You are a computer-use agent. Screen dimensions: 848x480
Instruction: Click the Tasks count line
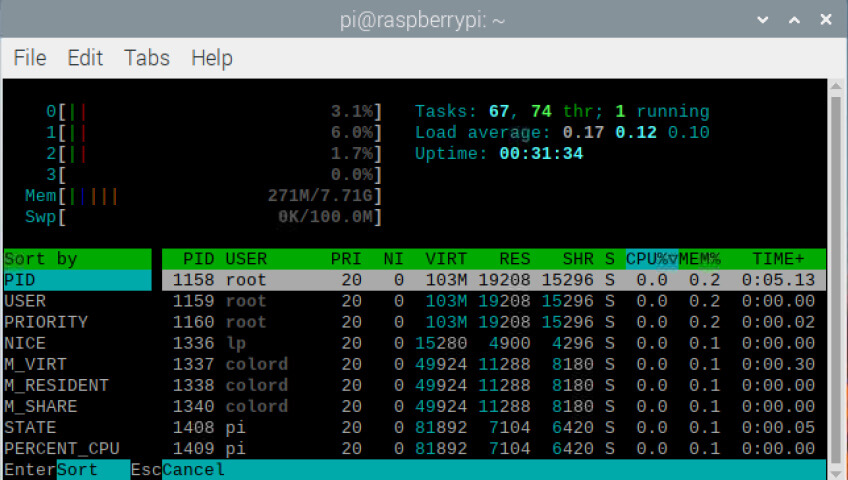tap(562, 112)
